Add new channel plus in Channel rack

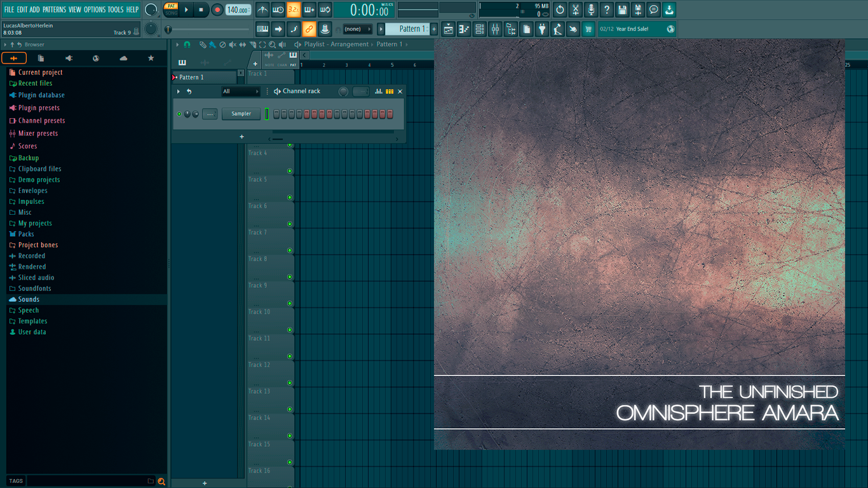(241, 137)
